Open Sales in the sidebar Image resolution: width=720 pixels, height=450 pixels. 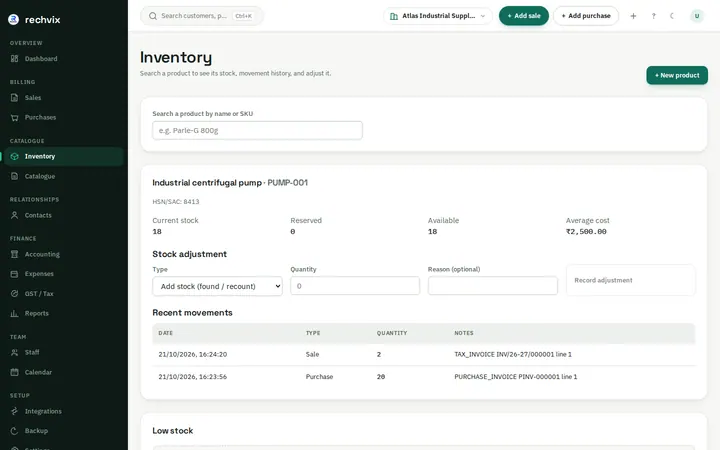click(x=62, y=98)
